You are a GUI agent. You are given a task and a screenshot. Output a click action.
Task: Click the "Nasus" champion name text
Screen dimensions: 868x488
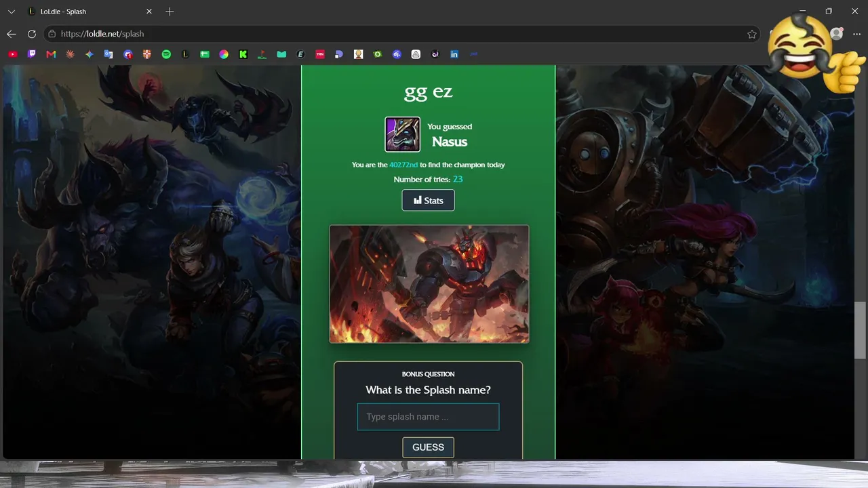pos(450,142)
